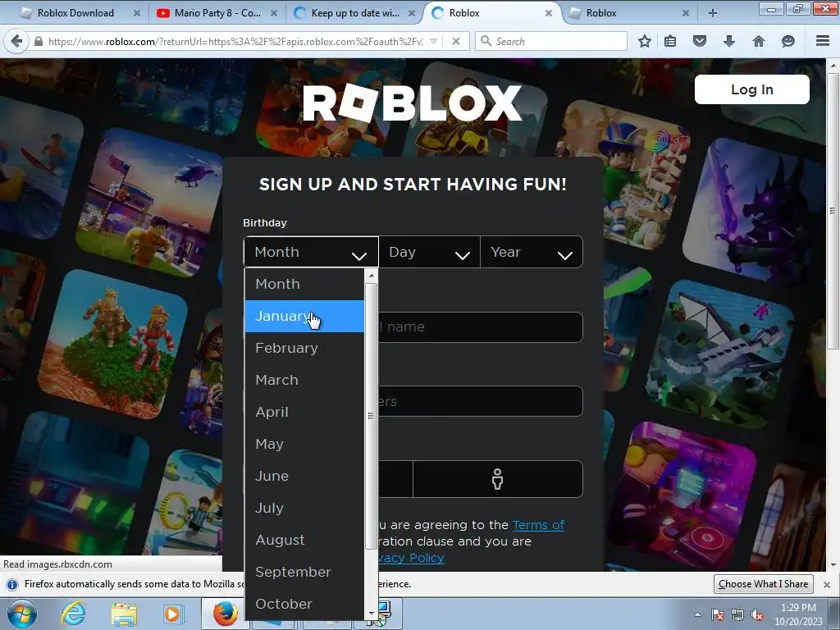Open the network tray icon
The width and height of the screenshot is (840, 630).
pos(737,615)
